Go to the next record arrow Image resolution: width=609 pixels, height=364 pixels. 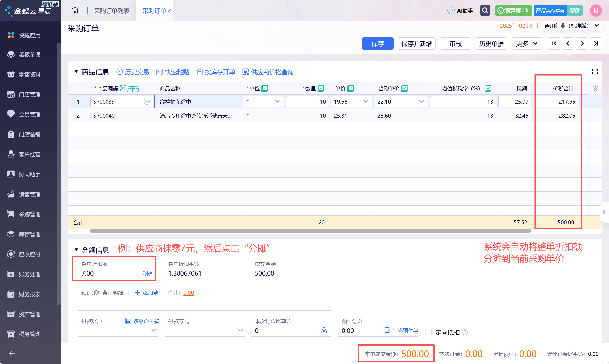coord(582,44)
